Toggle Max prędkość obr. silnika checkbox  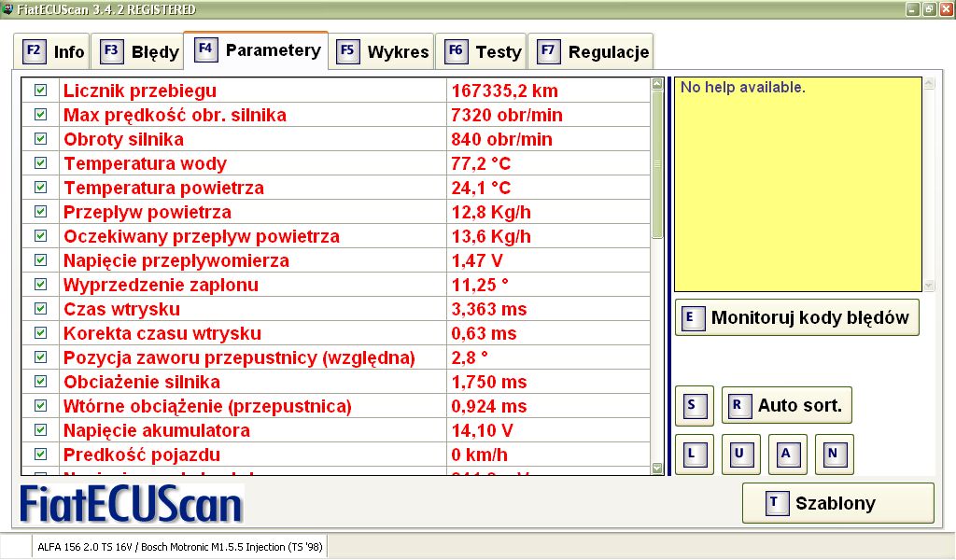click(40, 115)
